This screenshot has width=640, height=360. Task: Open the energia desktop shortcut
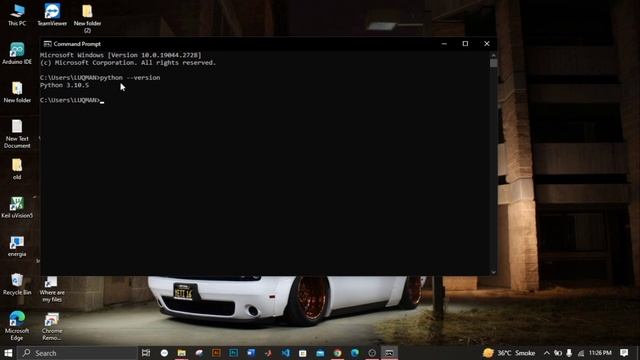[x=17, y=246]
